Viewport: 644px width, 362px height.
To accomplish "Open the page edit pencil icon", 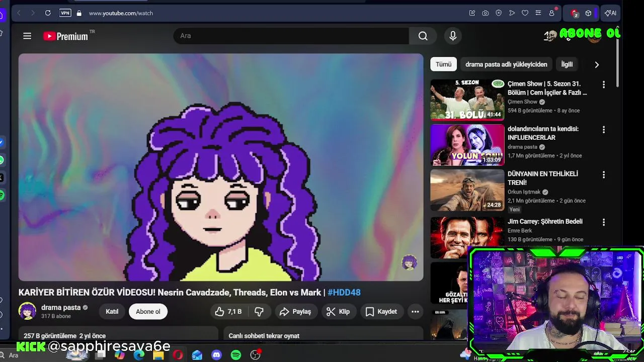I will [x=472, y=13].
